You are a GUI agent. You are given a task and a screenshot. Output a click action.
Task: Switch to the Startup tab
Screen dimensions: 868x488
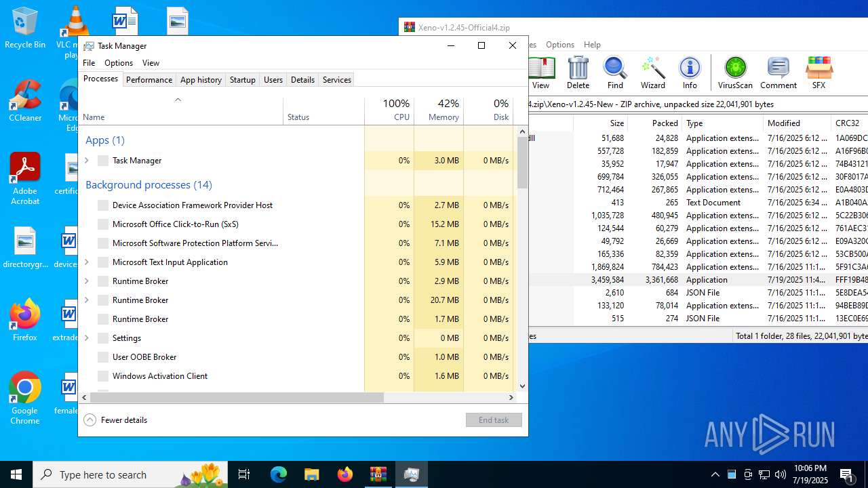point(242,79)
